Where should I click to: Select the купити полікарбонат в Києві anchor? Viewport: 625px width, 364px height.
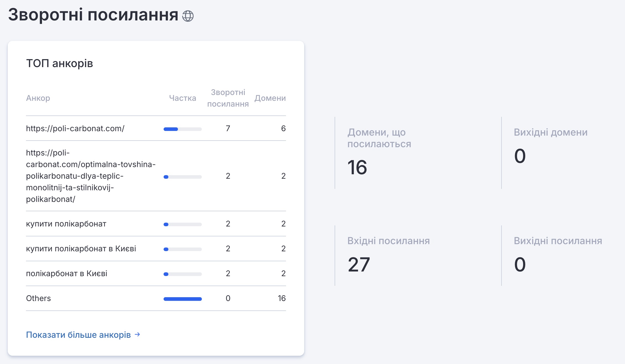pyautogui.click(x=81, y=249)
